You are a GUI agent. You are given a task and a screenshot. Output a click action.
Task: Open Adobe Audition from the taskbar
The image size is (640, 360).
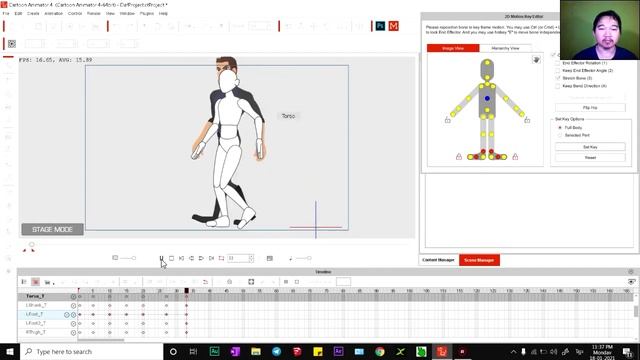tap(214, 351)
